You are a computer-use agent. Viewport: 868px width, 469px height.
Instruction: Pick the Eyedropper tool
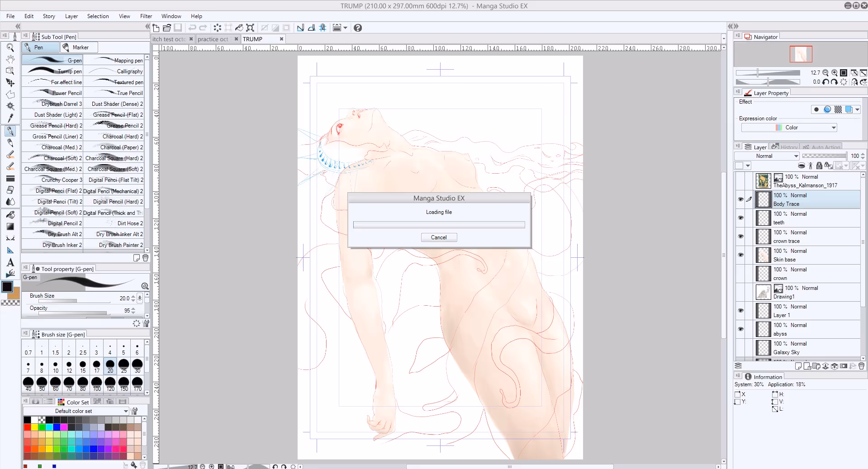click(10, 118)
